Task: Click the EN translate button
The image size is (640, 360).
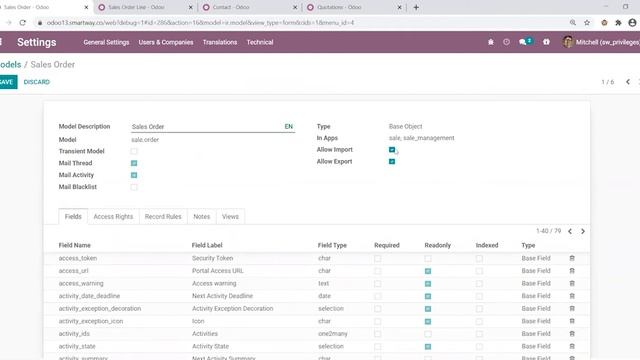Action: (289, 127)
